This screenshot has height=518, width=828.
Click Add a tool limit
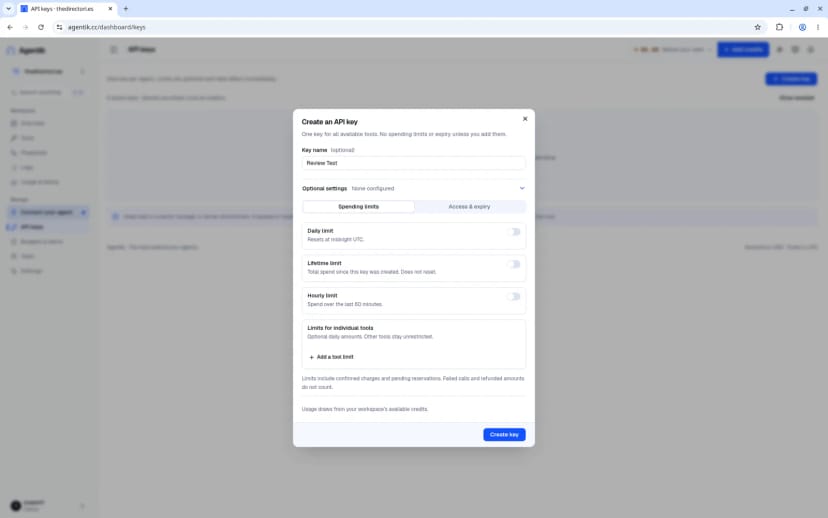pos(331,357)
